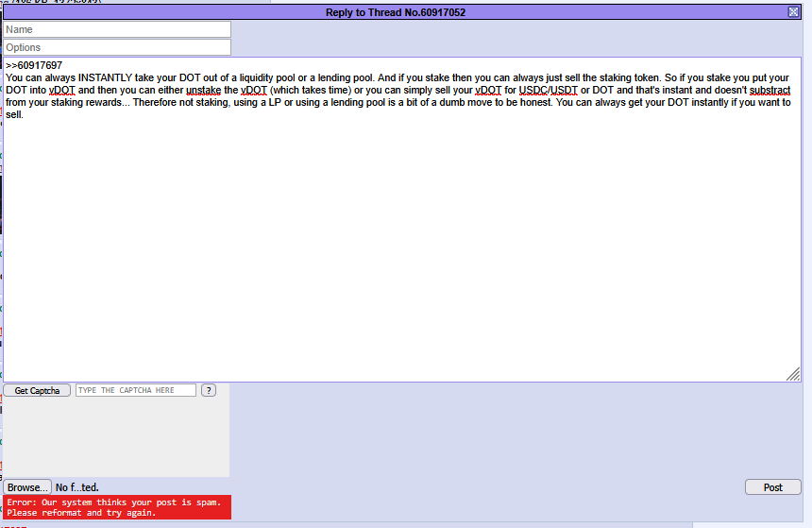Click the quoted post number >>60917697
Viewport: 812px width, 528px height.
[34, 65]
